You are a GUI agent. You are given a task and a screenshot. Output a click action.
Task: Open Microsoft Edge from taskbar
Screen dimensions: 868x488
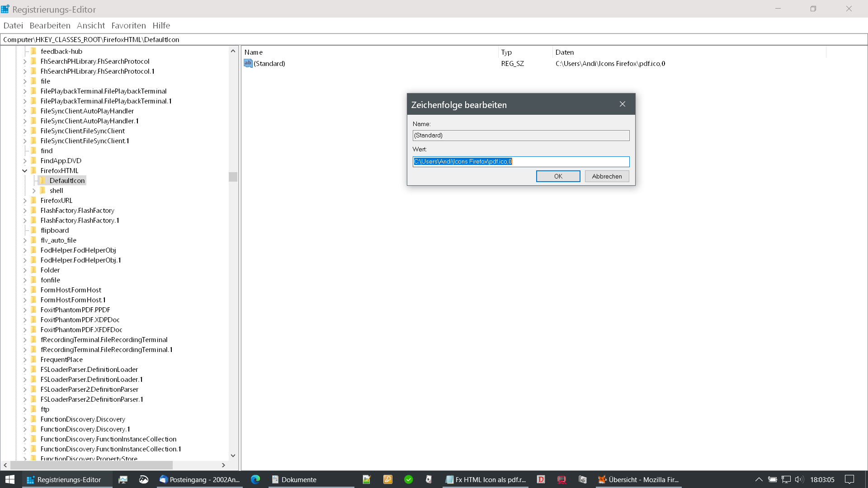coord(255,479)
